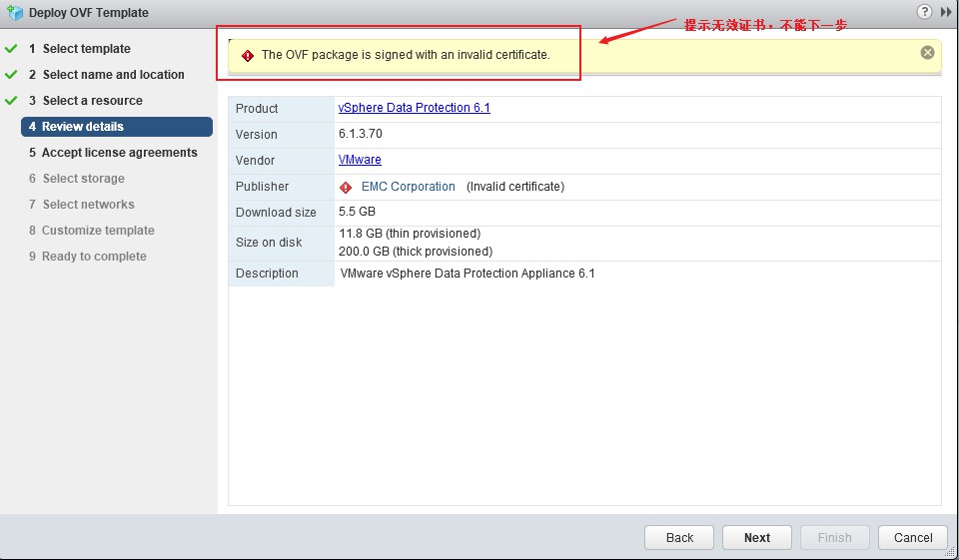
Task: Click the (Invalid certificate) text
Action: pyautogui.click(x=515, y=187)
